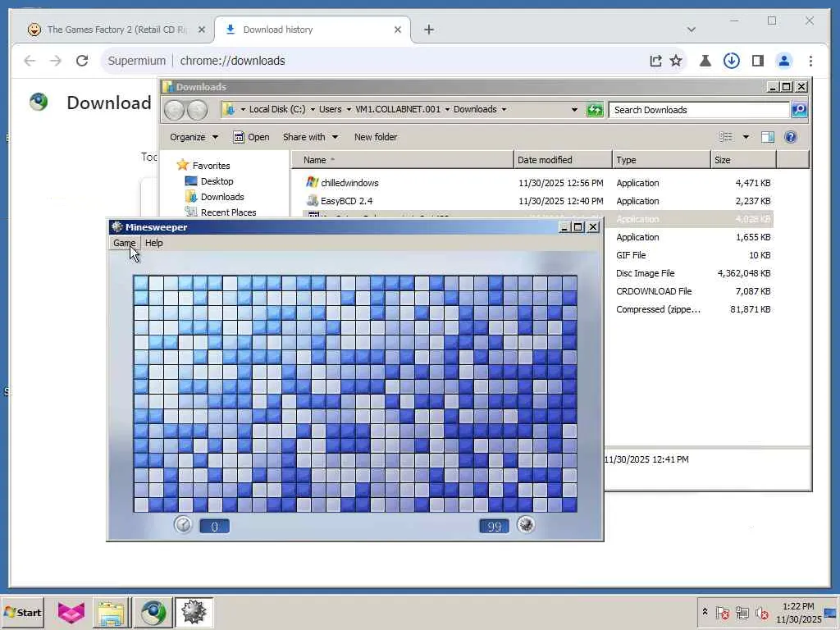Image resolution: width=840 pixels, height=630 pixels.
Task: Sort files by Type column
Action: [x=662, y=160]
